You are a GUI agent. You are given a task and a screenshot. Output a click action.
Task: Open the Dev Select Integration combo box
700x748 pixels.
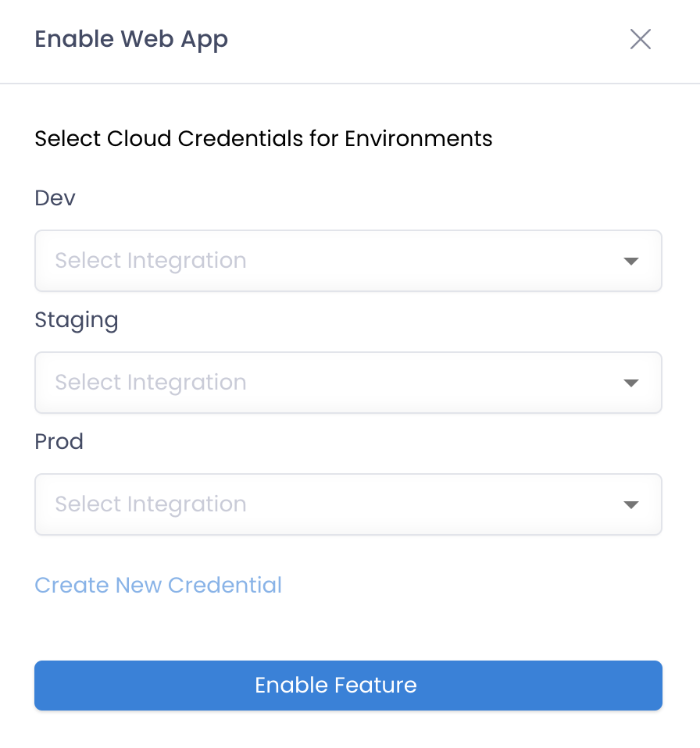click(348, 261)
